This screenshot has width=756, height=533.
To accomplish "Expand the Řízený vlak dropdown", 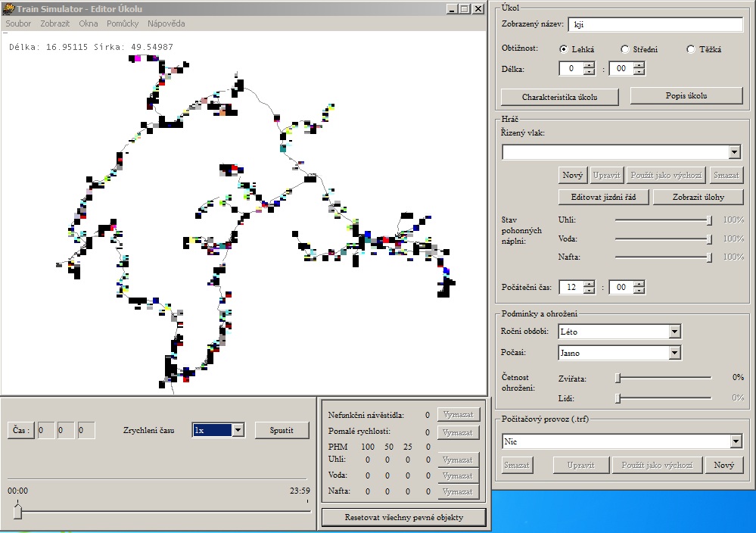I will pos(734,152).
